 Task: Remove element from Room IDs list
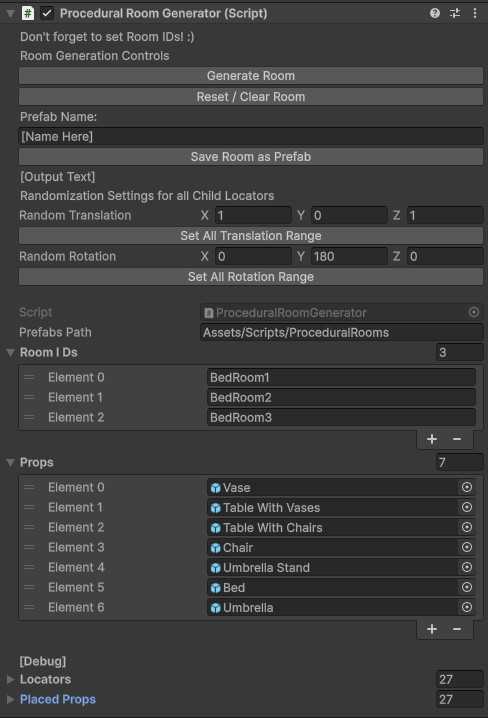(457, 439)
